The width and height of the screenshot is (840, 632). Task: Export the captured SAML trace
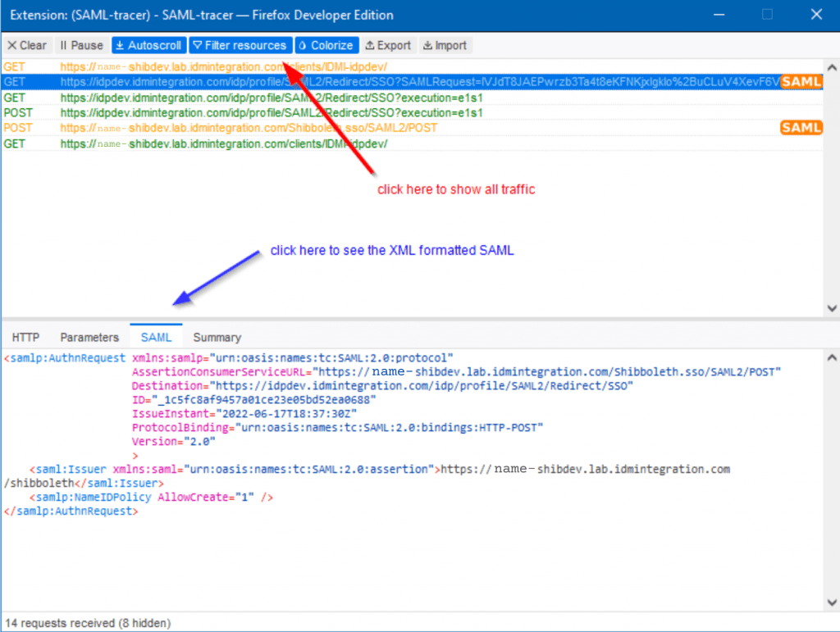pyautogui.click(x=387, y=45)
